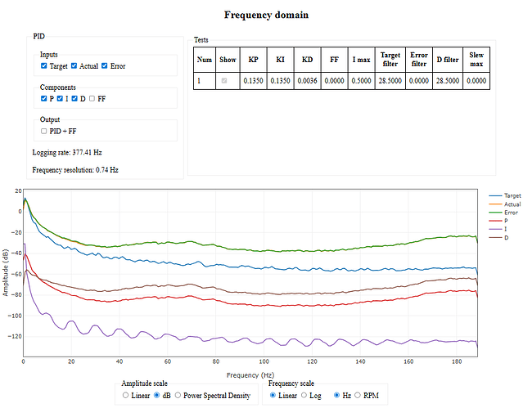Click the KP value cell 0.1350
This screenshot has height=408, width=532.
pyautogui.click(x=253, y=81)
